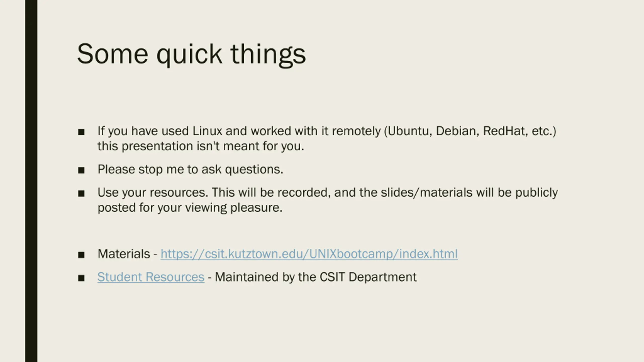
Task: Click the text 'posted for your viewing pleasure.'
Action: [x=190, y=208]
